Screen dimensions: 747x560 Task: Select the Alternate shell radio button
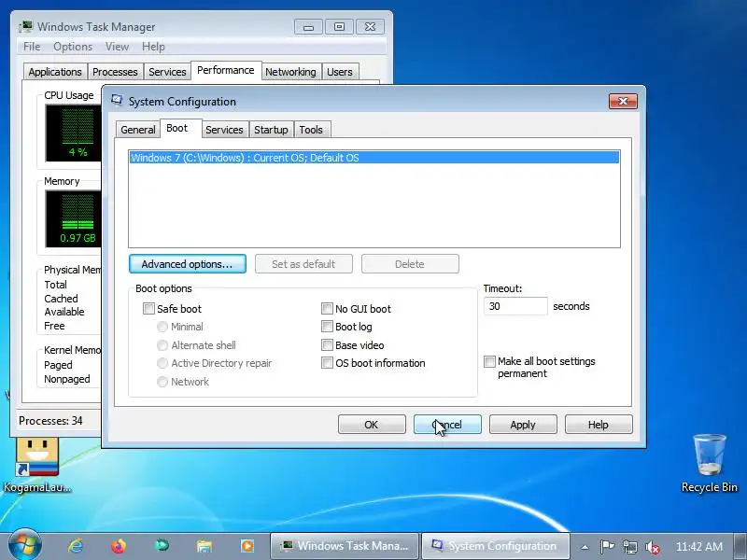(x=162, y=344)
